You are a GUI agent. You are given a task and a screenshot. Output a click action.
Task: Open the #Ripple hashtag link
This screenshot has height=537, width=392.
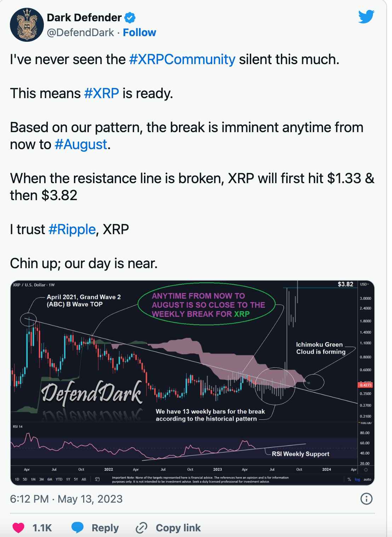coord(72,229)
